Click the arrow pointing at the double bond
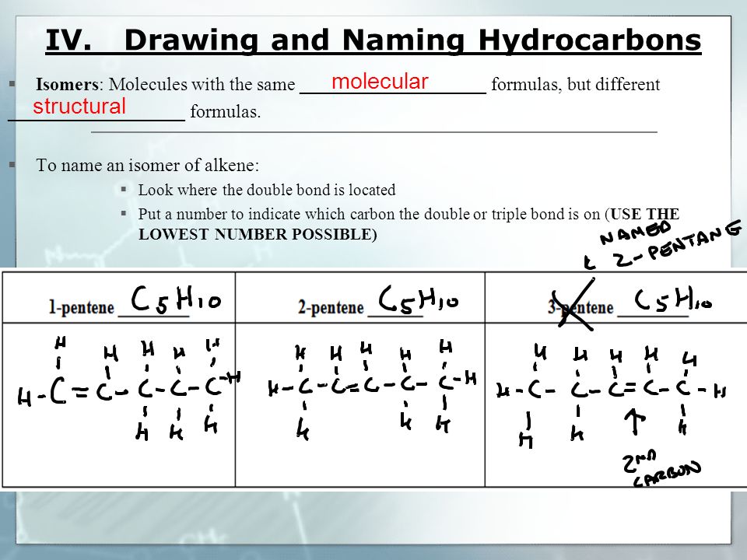The width and height of the screenshot is (747, 560). point(635,421)
